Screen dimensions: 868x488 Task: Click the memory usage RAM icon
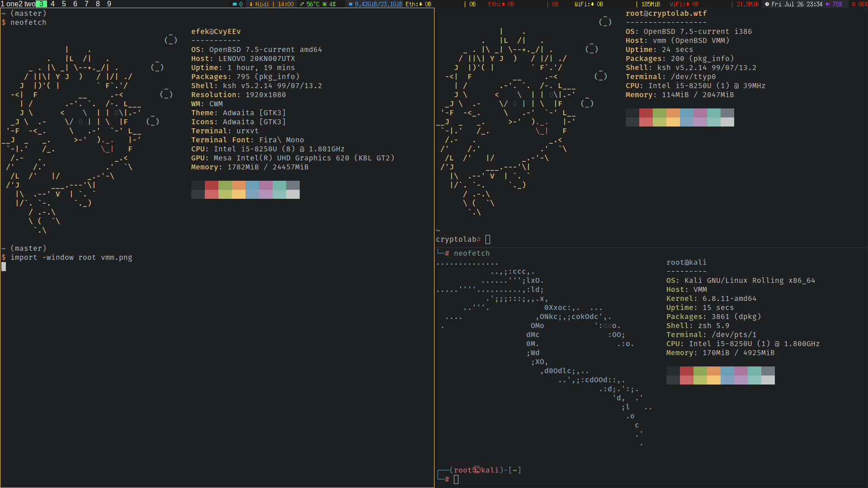[x=350, y=4]
